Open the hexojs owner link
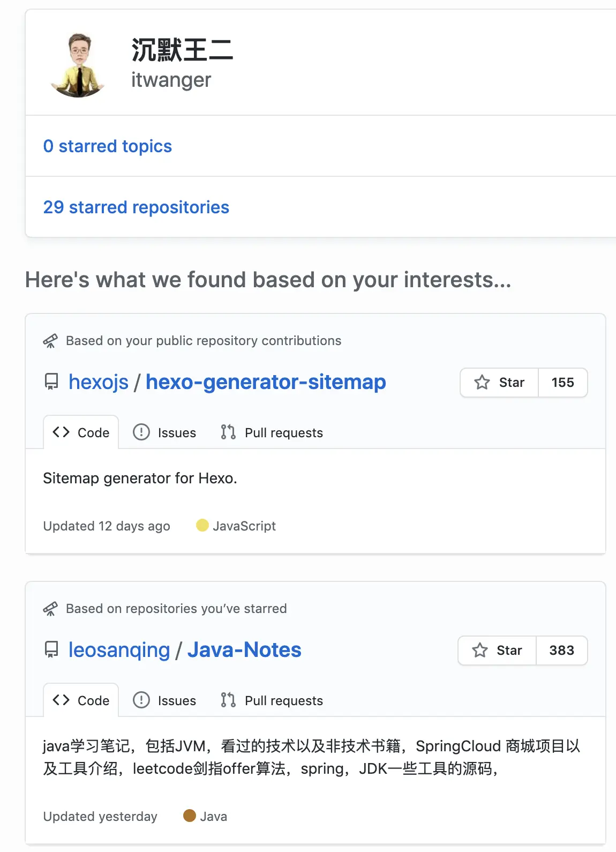Viewport: 616px width, 852px height. tap(99, 382)
